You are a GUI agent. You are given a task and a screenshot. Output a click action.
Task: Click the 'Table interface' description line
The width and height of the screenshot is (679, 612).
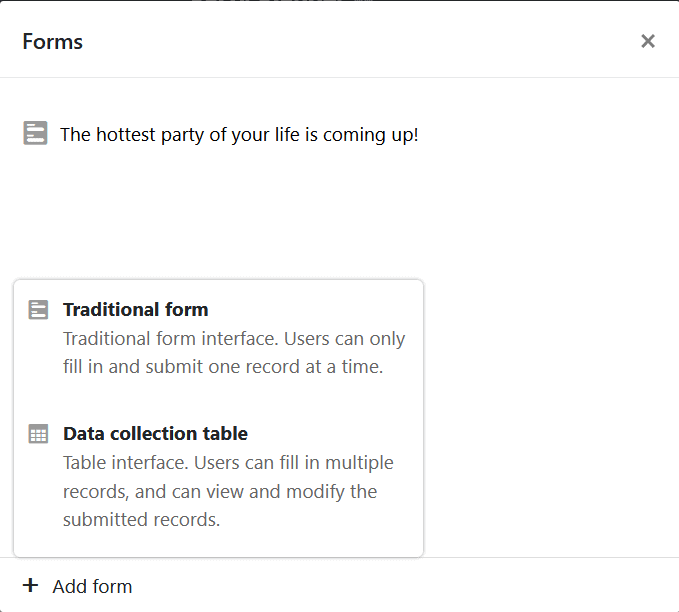coord(228,462)
